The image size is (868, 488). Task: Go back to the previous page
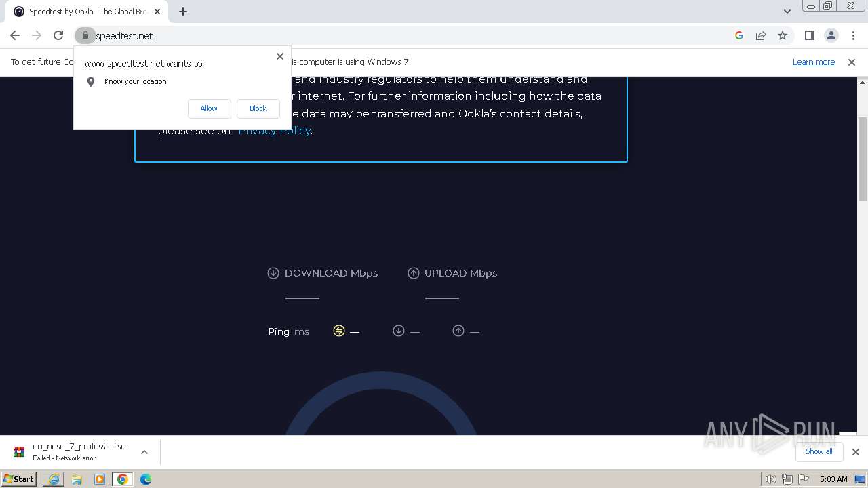15,35
